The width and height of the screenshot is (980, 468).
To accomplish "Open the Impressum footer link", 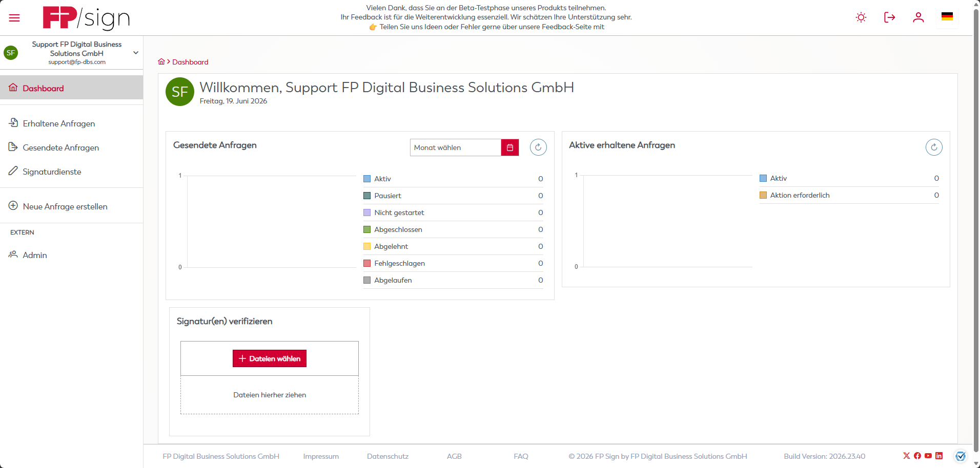I will pyautogui.click(x=321, y=456).
